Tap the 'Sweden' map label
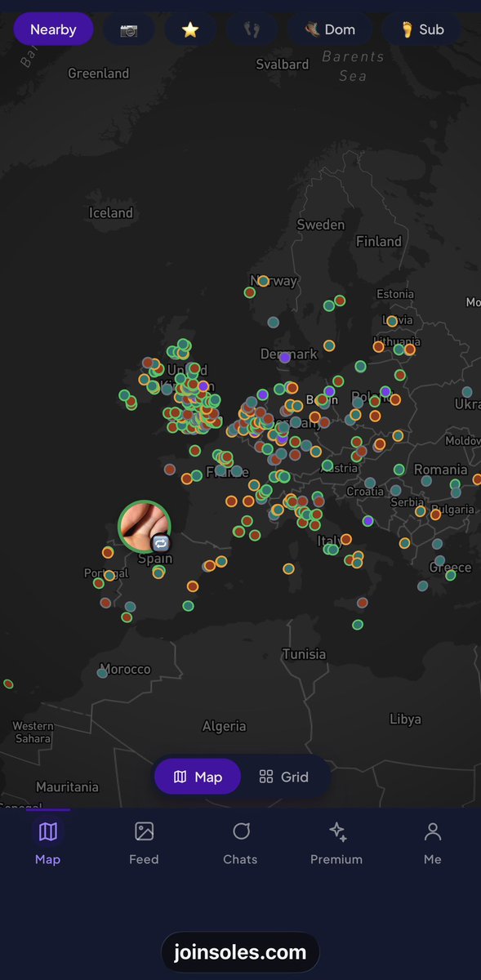 point(320,225)
